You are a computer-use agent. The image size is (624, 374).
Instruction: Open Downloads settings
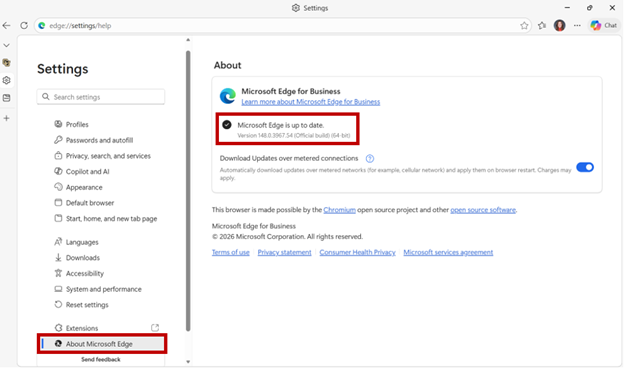pyautogui.click(x=82, y=258)
